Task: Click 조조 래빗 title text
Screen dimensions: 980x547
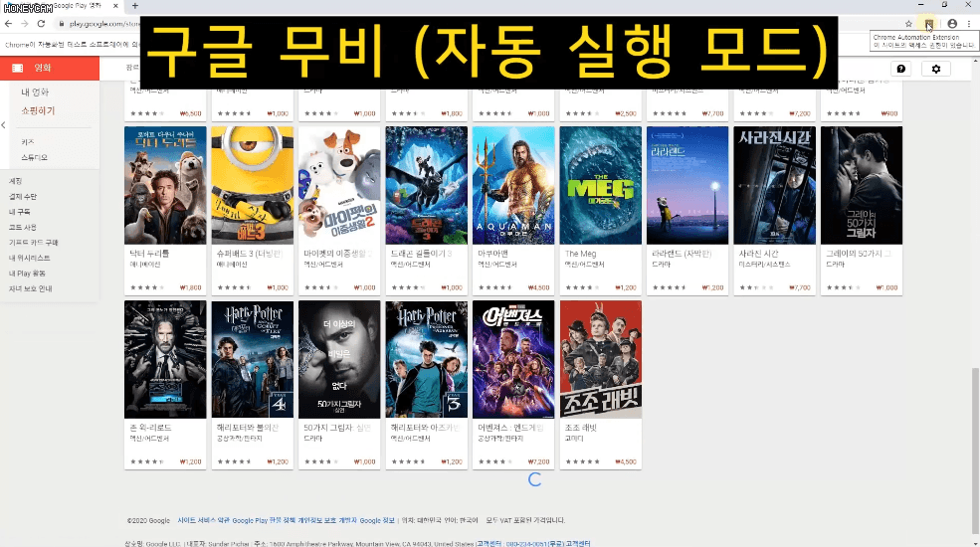Action: [x=581, y=428]
